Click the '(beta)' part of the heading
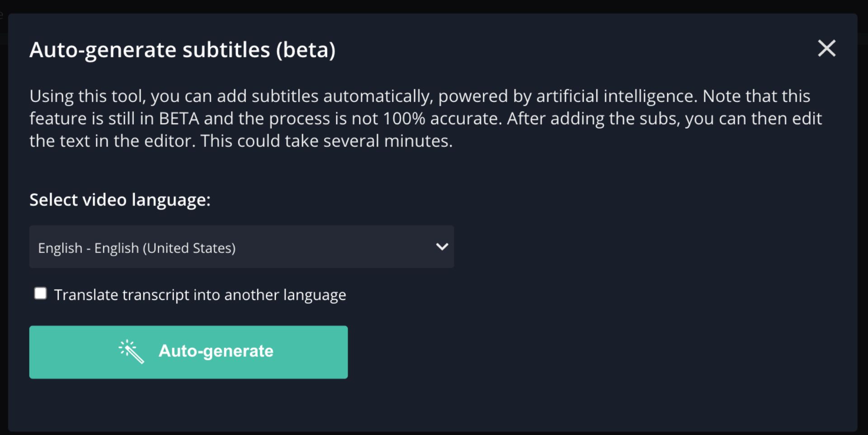868x435 pixels. click(306, 50)
